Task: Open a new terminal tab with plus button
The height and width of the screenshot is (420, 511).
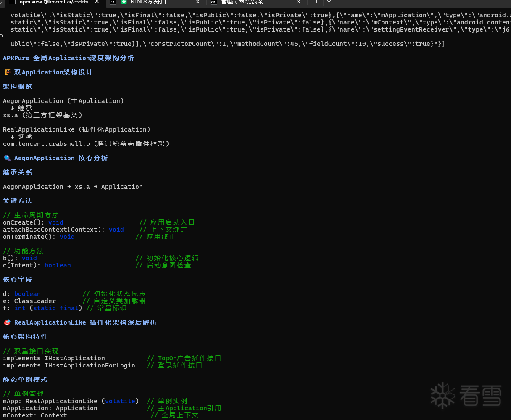Action: 316,2
